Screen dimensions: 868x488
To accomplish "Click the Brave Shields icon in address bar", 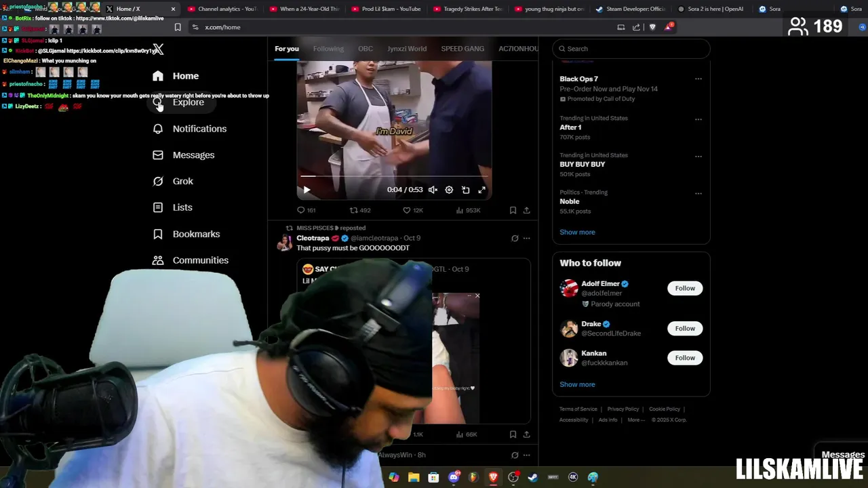I will (x=652, y=27).
